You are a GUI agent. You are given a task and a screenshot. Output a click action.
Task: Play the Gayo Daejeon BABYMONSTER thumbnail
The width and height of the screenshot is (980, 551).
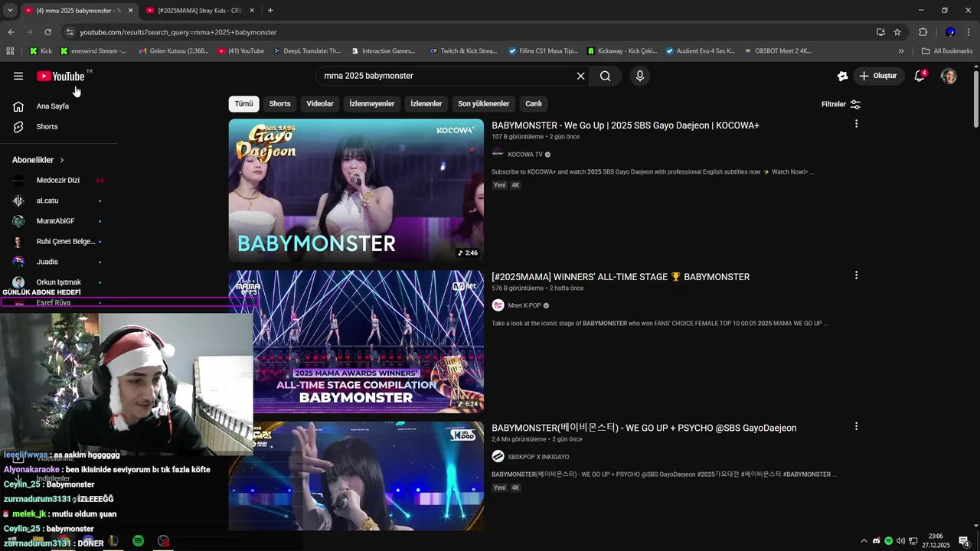point(356,191)
